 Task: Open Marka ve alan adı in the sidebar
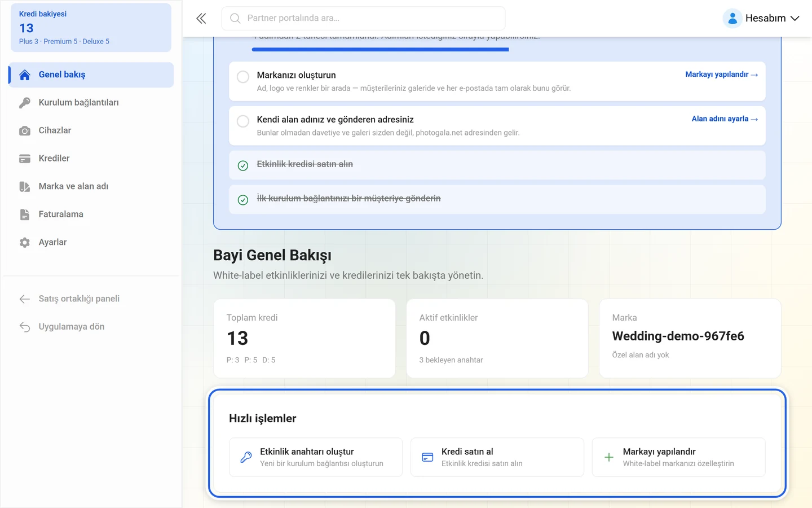(91, 187)
